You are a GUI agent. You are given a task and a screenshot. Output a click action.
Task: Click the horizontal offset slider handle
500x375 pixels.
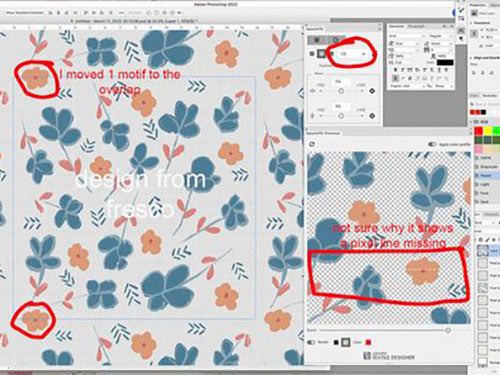(341, 91)
